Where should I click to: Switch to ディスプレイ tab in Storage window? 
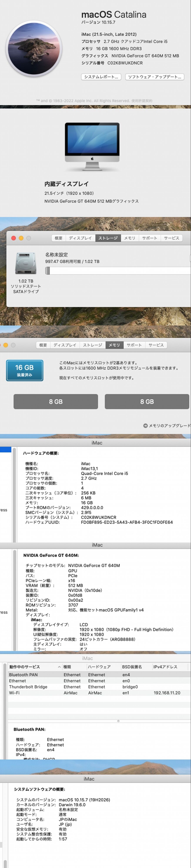coord(80,238)
